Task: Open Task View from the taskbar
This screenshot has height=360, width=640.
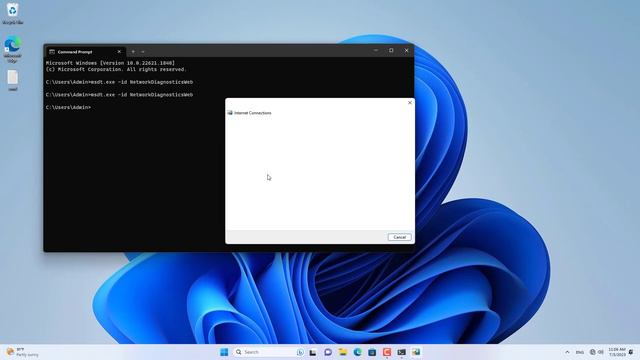Action: pos(313,352)
